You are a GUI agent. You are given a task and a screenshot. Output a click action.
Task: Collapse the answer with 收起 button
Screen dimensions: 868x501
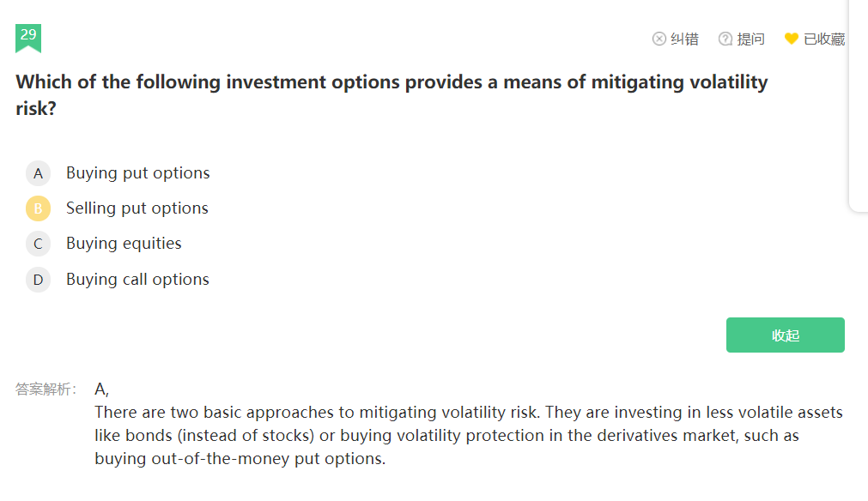point(785,335)
